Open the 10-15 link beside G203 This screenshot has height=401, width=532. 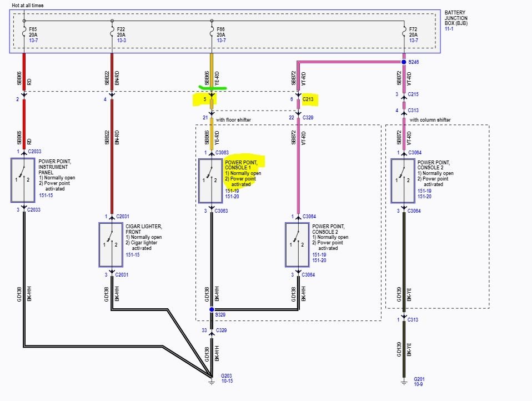click(x=227, y=381)
